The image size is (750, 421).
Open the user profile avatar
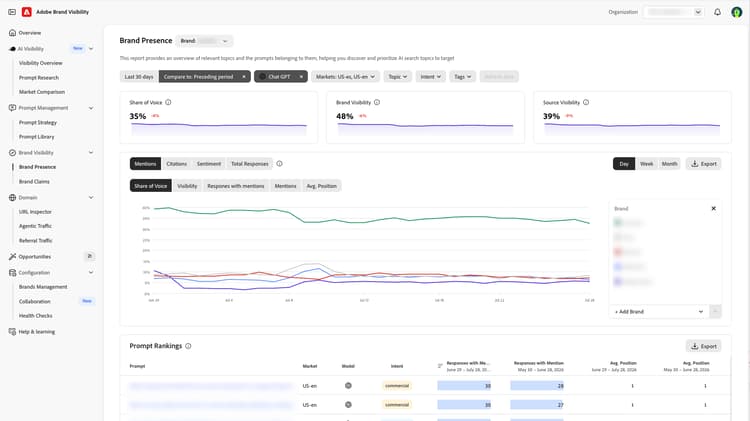coord(737,12)
